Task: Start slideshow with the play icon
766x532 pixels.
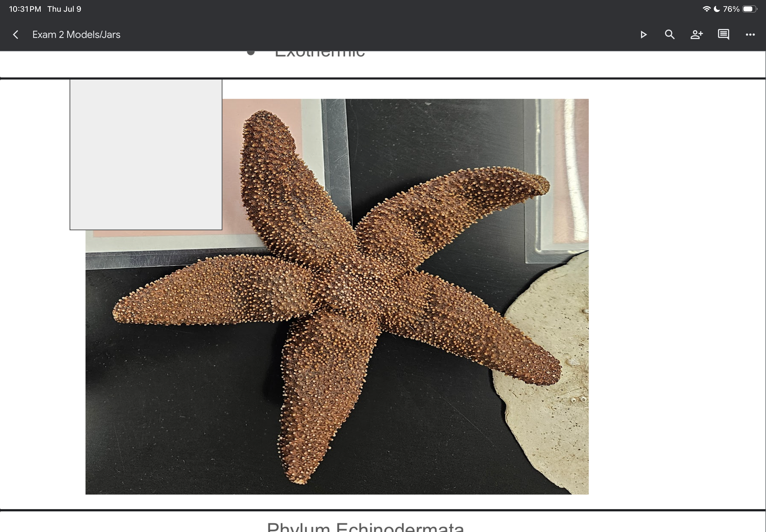Action: (643, 35)
